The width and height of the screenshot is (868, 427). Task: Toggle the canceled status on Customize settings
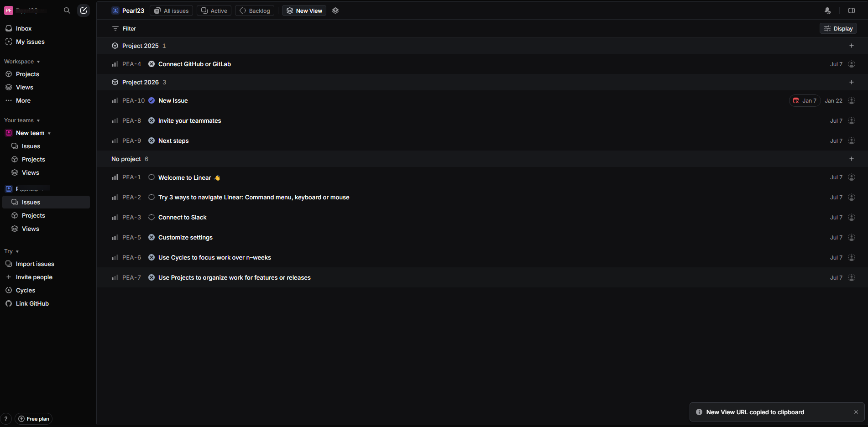coord(152,238)
